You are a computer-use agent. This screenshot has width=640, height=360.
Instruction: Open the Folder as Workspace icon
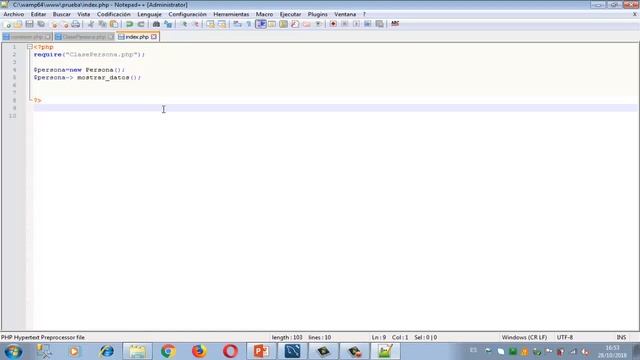(x=306, y=24)
